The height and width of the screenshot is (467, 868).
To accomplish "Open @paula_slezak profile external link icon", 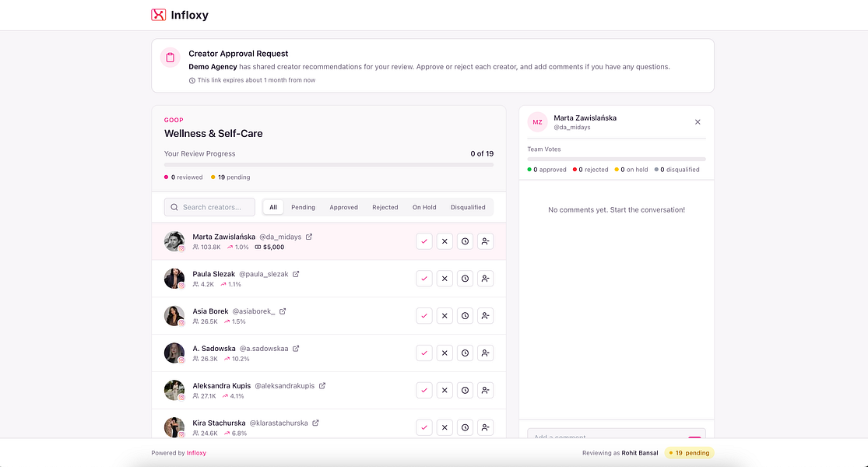I will 296,274.
